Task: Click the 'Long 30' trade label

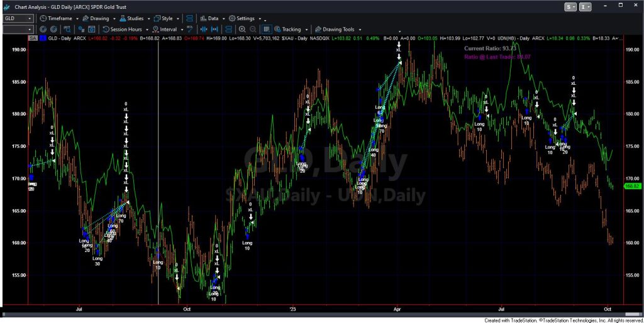Action: pyautogui.click(x=97, y=261)
